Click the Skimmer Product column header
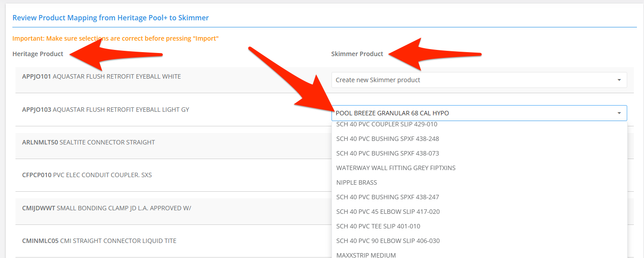The height and width of the screenshot is (258, 644). tap(357, 54)
